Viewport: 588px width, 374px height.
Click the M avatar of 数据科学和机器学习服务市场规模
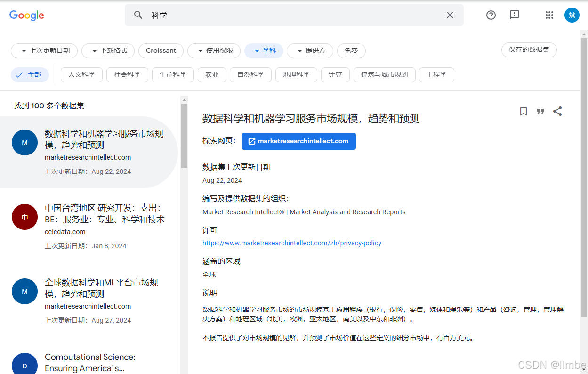click(x=24, y=143)
